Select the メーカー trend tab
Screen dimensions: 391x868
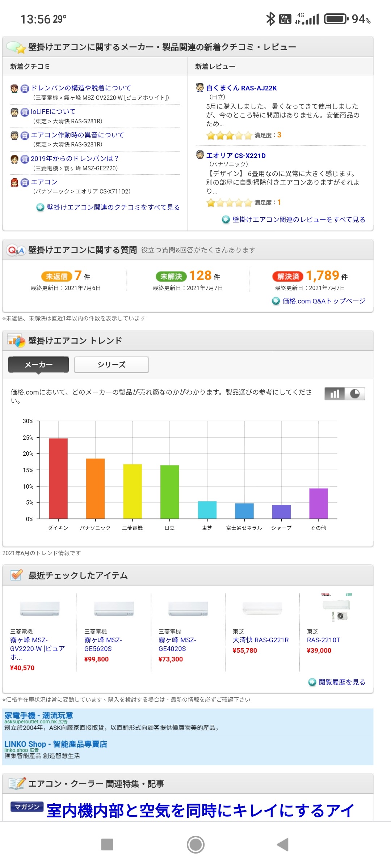pos(39,365)
